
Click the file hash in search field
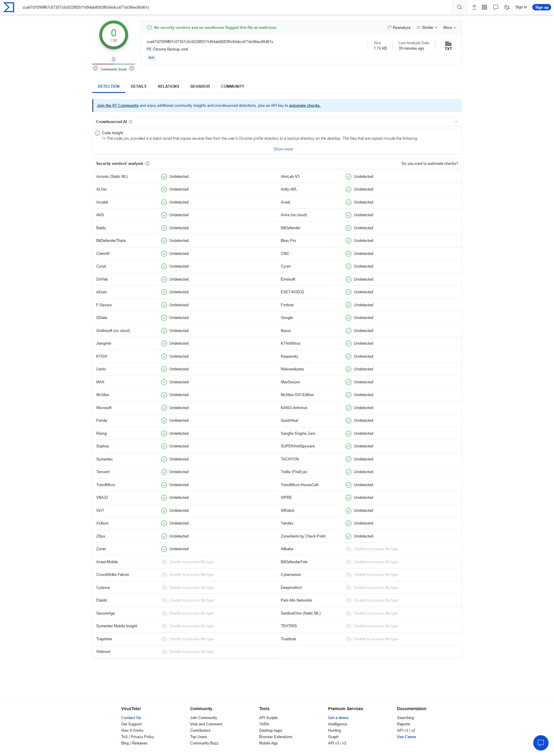pos(86,8)
